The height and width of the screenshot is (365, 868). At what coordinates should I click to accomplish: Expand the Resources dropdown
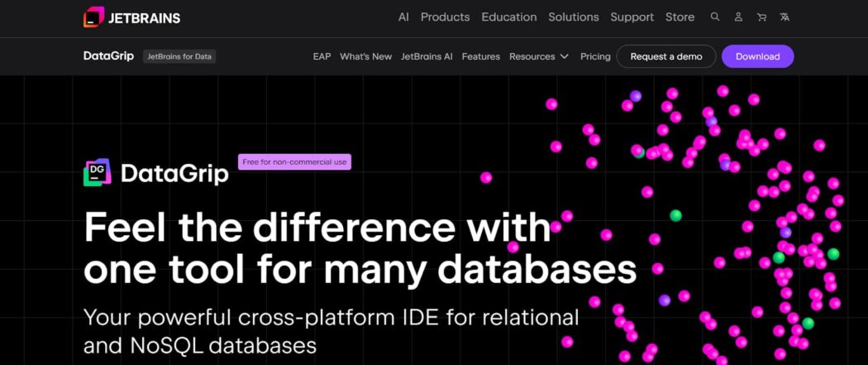[539, 56]
